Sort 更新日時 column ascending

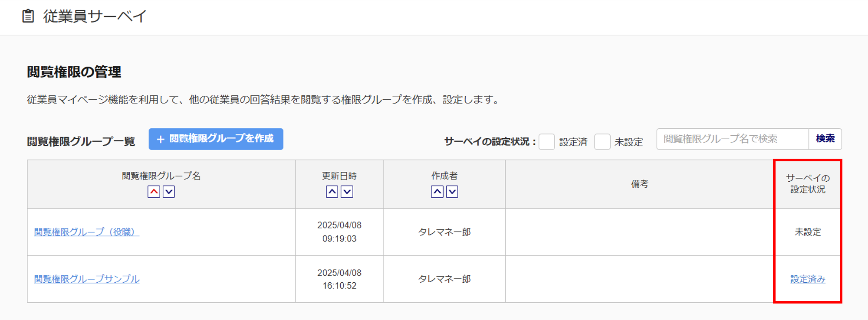coord(332,192)
